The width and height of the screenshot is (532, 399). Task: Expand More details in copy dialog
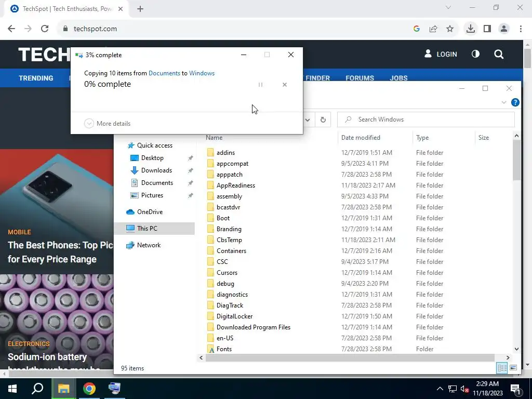pos(107,124)
